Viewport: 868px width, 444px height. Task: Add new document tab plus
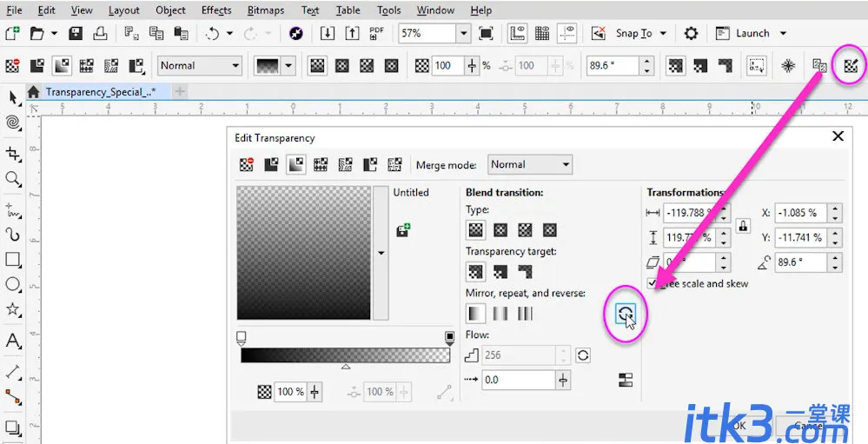point(180,92)
